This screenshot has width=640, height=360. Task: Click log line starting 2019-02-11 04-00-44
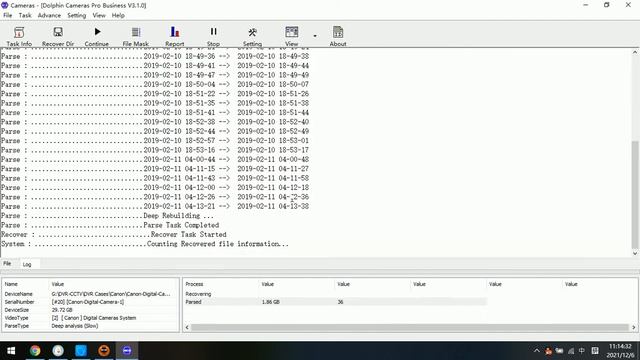155,160
